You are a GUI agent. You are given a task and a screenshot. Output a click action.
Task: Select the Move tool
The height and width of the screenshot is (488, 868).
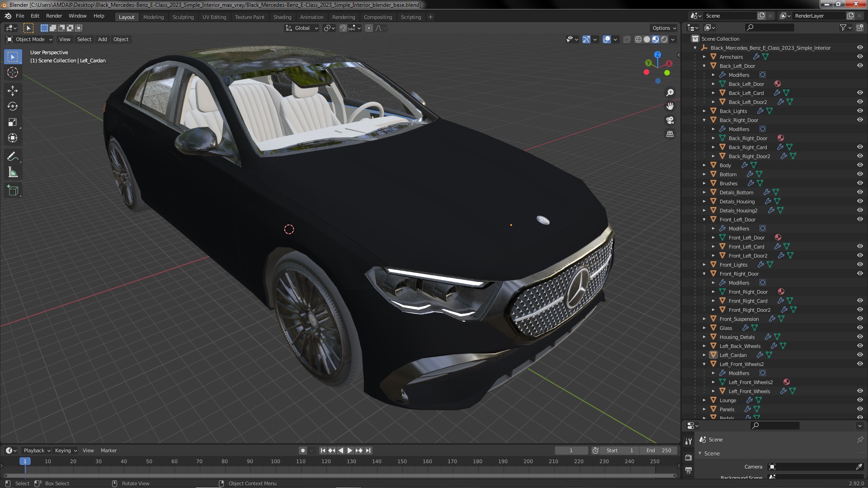[x=13, y=91]
